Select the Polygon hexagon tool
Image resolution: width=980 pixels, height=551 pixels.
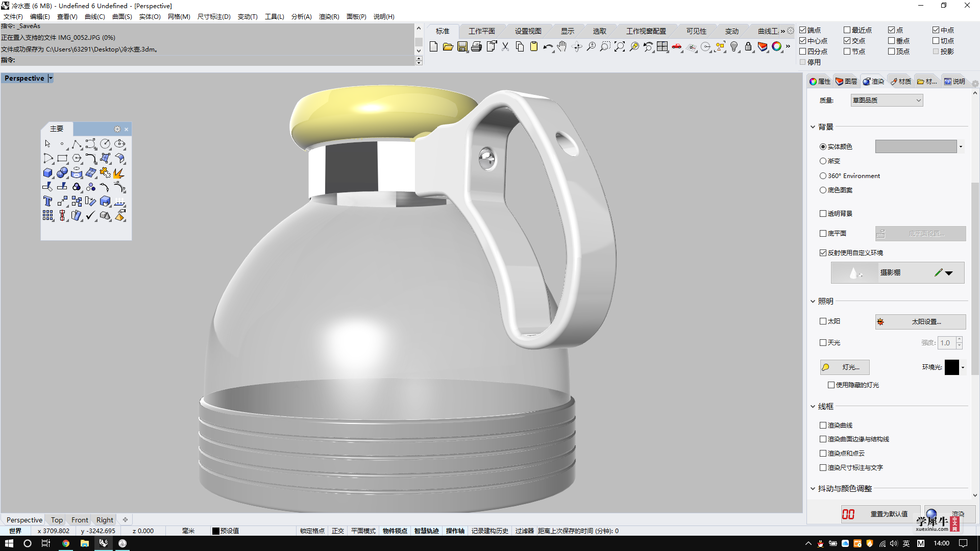point(77,159)
